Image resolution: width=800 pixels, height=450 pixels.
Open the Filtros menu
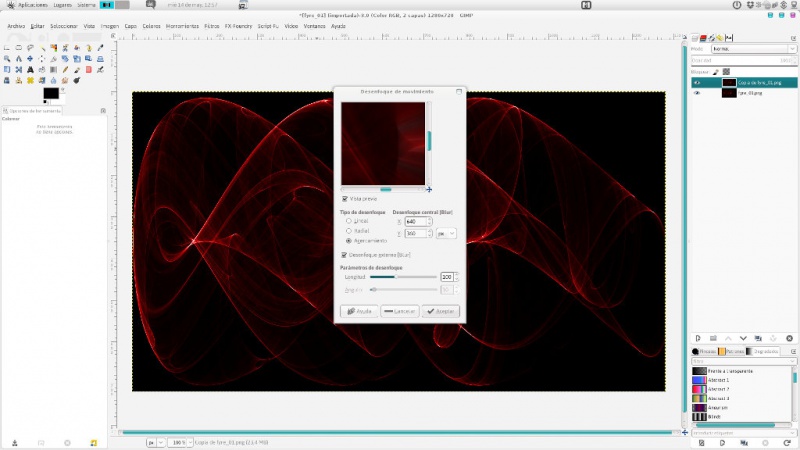212,26
